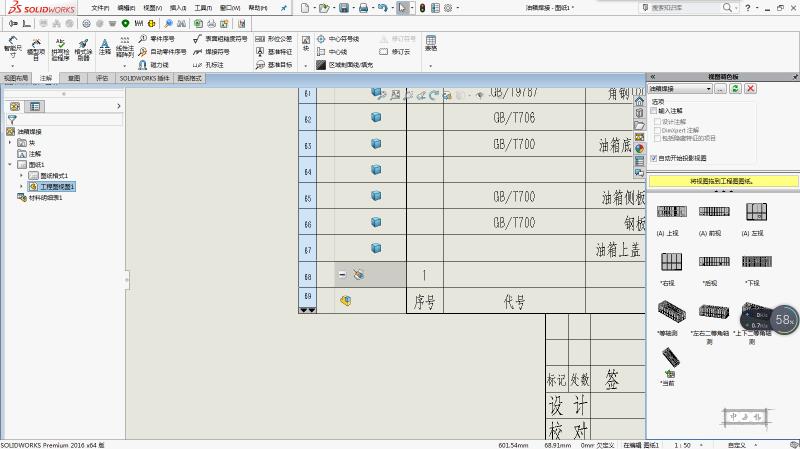Insert a Note (注释) annotation
Viewport: 800px width, 449px height.
[105, 46]
